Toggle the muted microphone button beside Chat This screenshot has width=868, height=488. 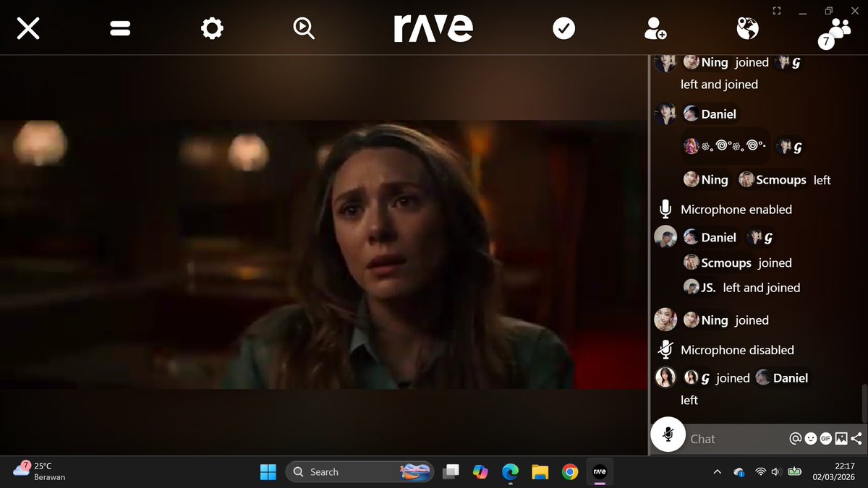(x=668, y=434)
